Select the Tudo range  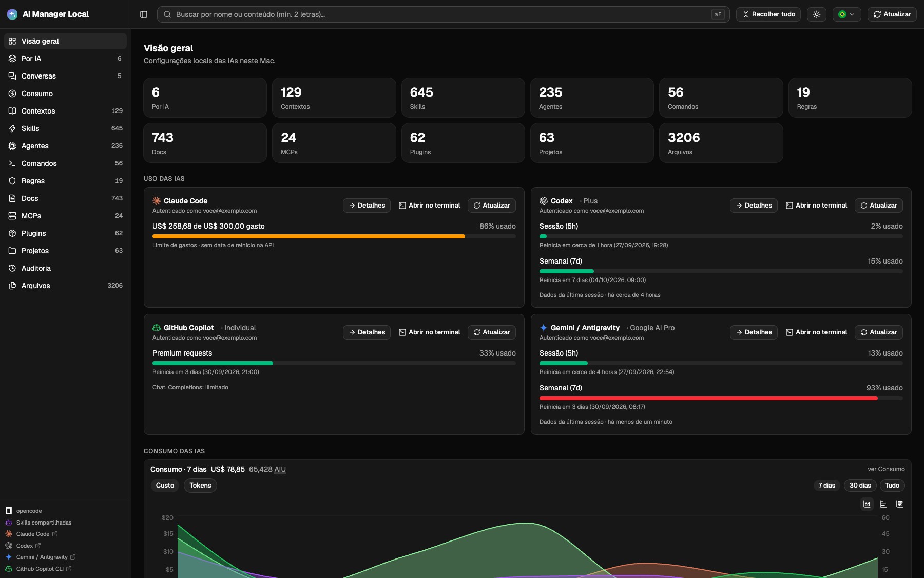pyautogui.click(x=892, y=486)
